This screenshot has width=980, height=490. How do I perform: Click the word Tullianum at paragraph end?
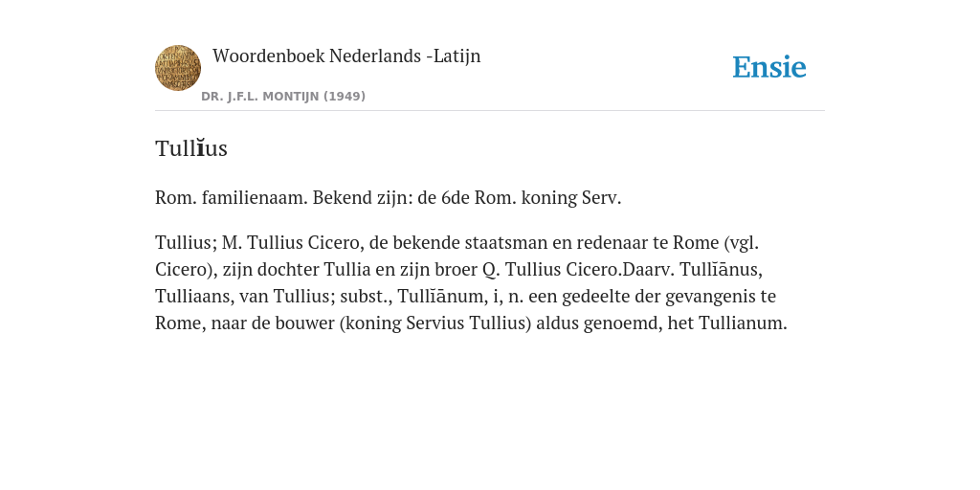tap(741, 323)
